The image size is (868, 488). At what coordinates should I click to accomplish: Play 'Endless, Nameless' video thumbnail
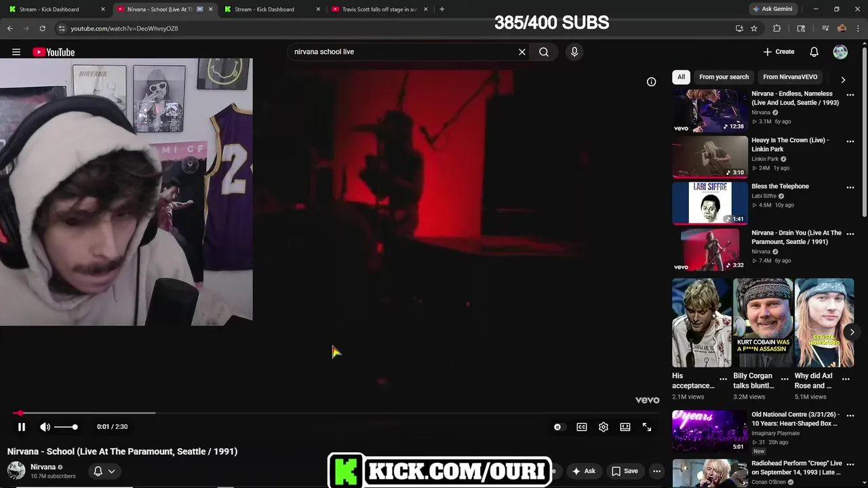tap(710, 110)
